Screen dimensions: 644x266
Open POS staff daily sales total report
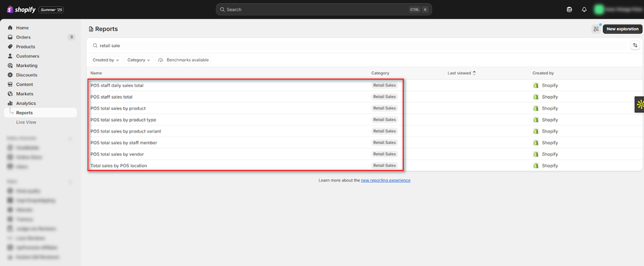pos(117,86)
